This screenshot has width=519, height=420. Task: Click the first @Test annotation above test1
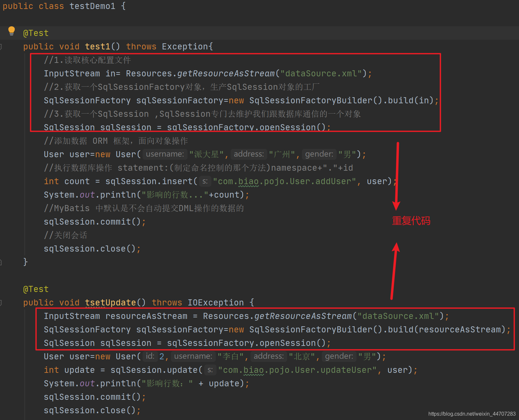click(36, 33)
